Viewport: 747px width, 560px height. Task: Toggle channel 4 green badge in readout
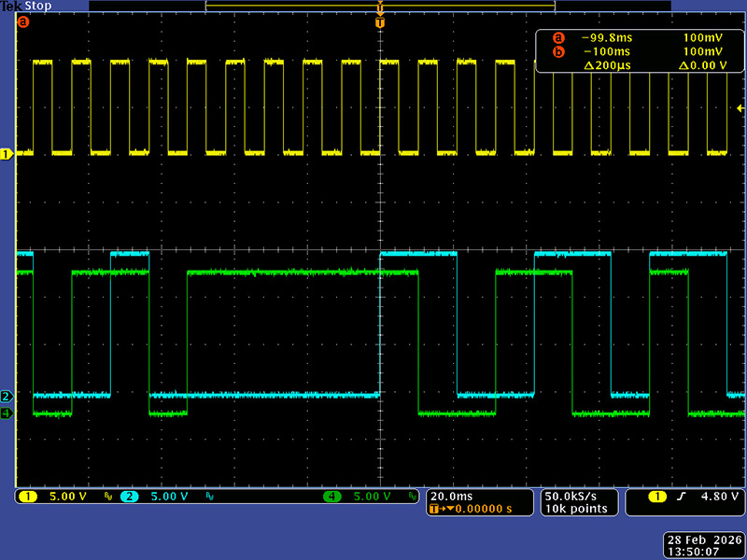(332, 497)
